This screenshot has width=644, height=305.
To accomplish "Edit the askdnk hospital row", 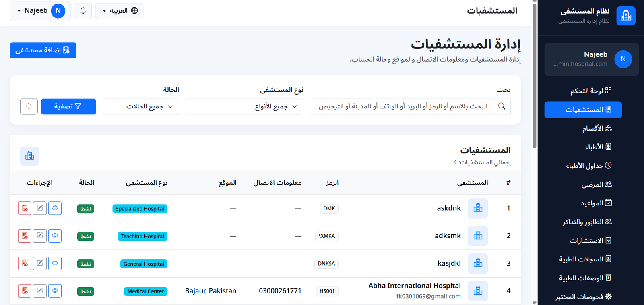I will point(40,208).
